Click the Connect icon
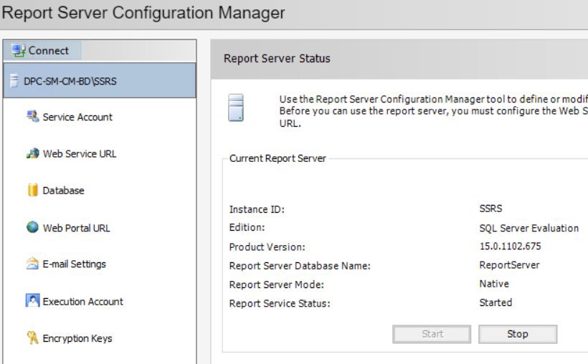Screen dimensions: 588x364 pyautogui.click(x=19, y=50)
